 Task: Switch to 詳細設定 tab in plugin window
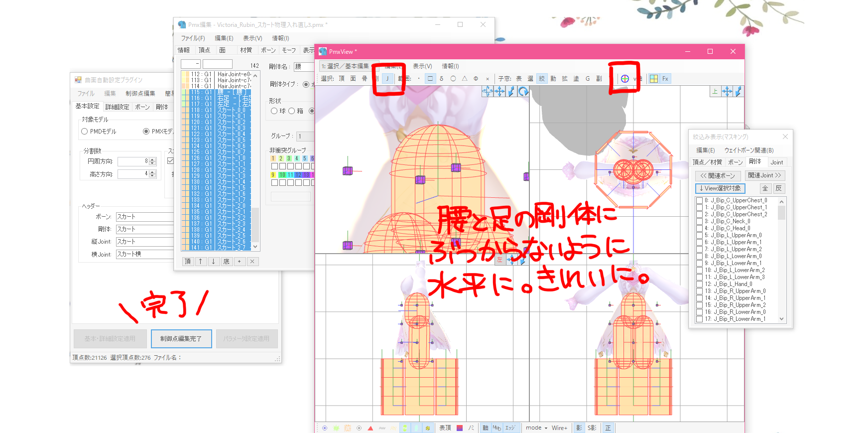pos(117,107)
